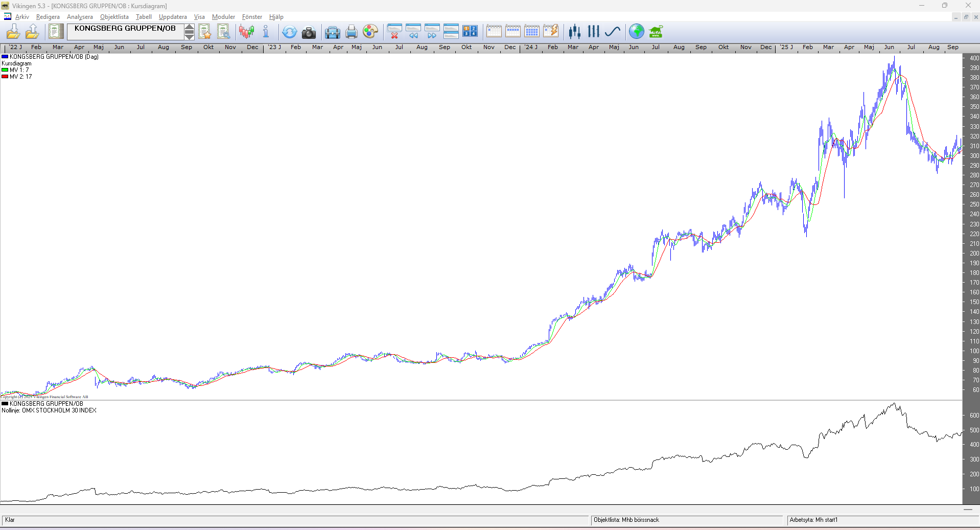Image resolution: width=980 pixels, height=530 pixels.
Task: Open the Analysera menu
Action: pos(80,17)
